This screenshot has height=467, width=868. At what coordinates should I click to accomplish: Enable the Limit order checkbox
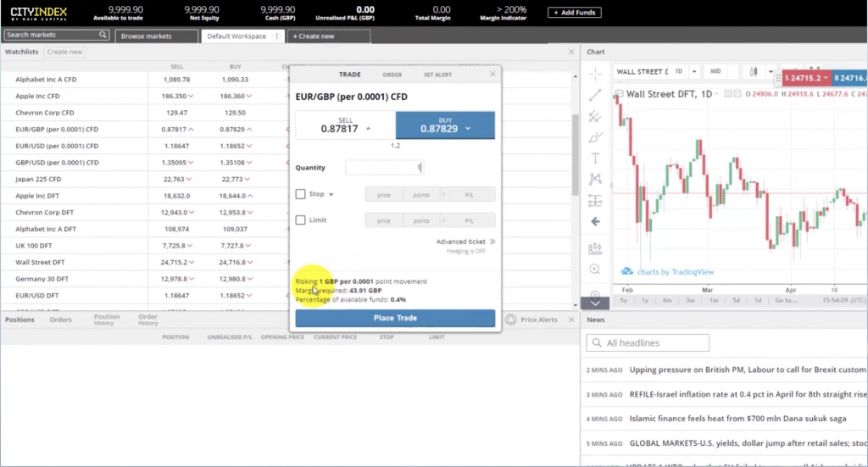click(x=301, y=220)
